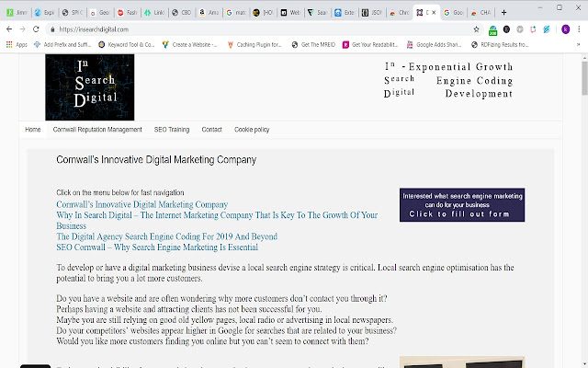Open the pink square extension icon

click(x=533, y=29)
